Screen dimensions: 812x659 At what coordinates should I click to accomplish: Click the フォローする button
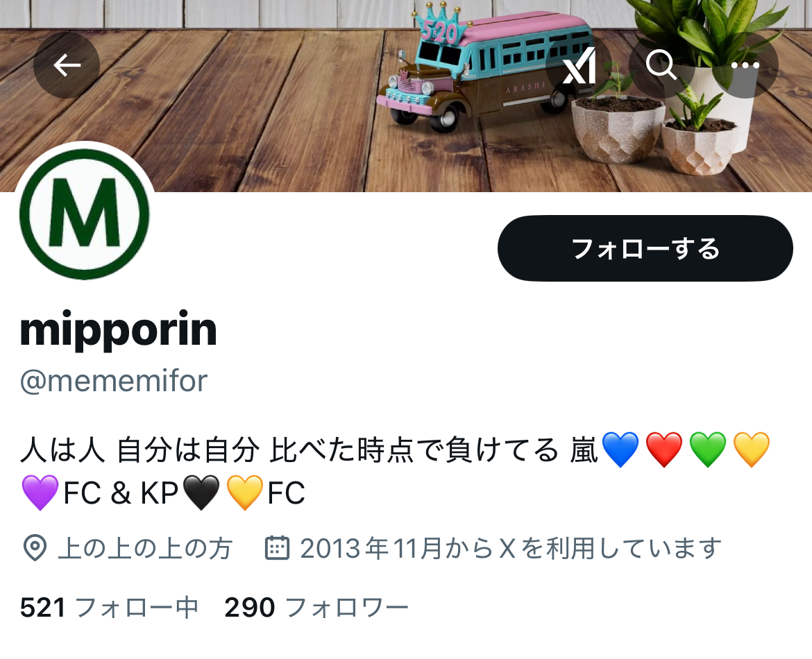(645, 248)
